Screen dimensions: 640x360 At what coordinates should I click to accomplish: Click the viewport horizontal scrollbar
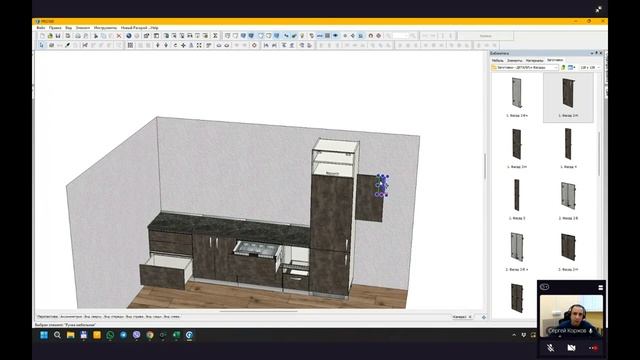(x=259, y=311)
